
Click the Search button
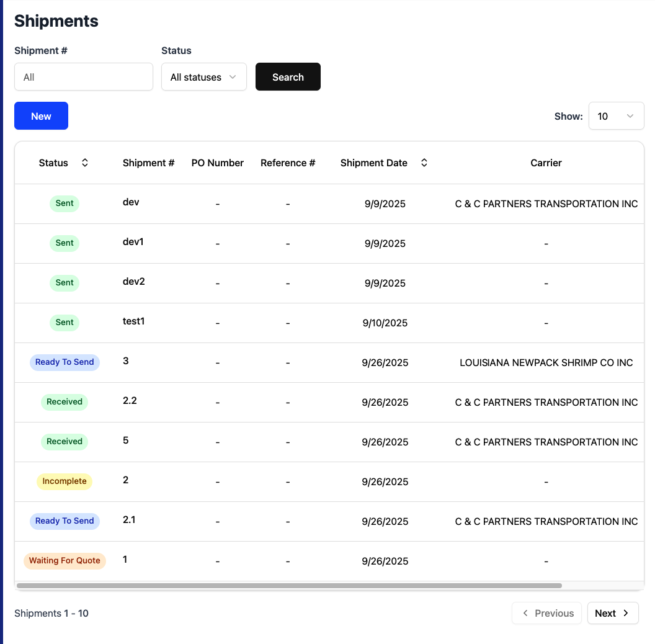click(x=288, y=77)
